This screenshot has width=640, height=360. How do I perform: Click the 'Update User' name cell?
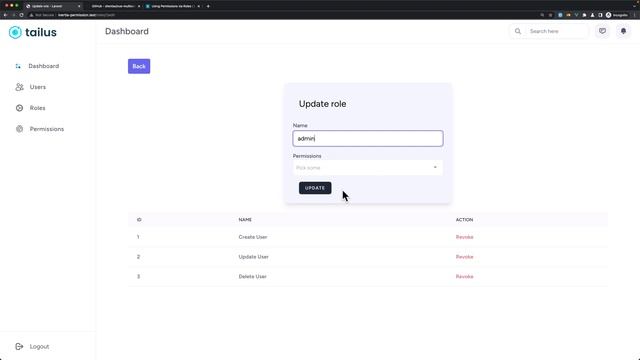click(x=253, y=257)
